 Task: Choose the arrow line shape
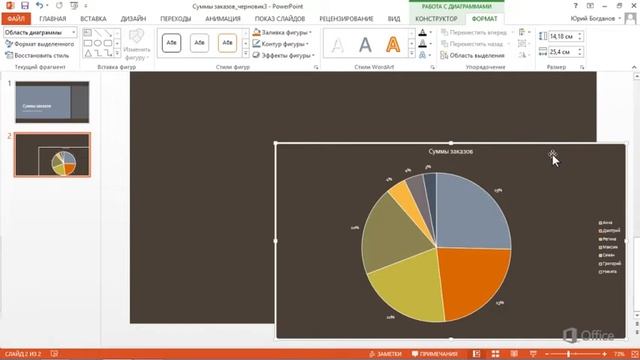click(x=108, y=33)
